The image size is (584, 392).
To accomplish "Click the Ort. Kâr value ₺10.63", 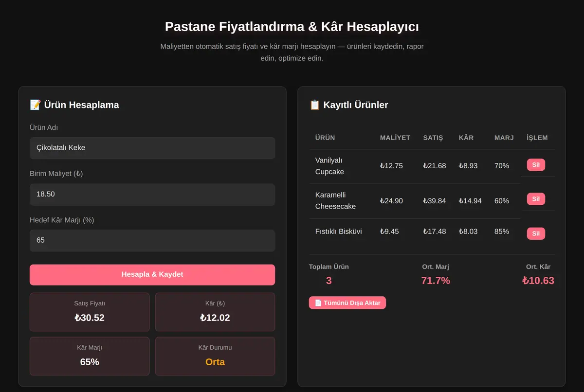I will coord(538,281).
